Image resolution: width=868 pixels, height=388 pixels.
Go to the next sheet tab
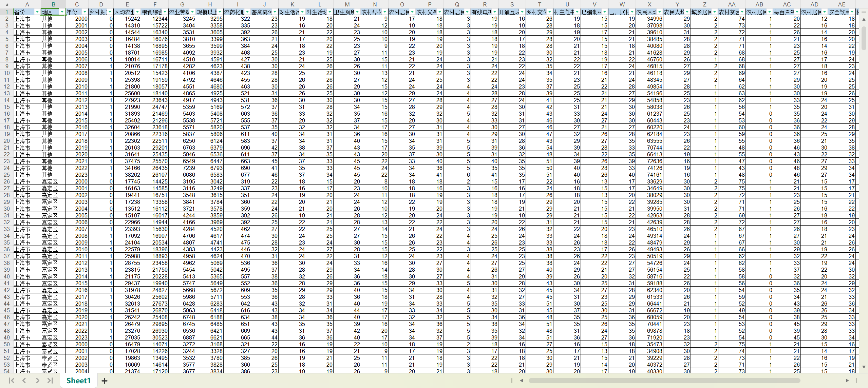tap(37, 381)
